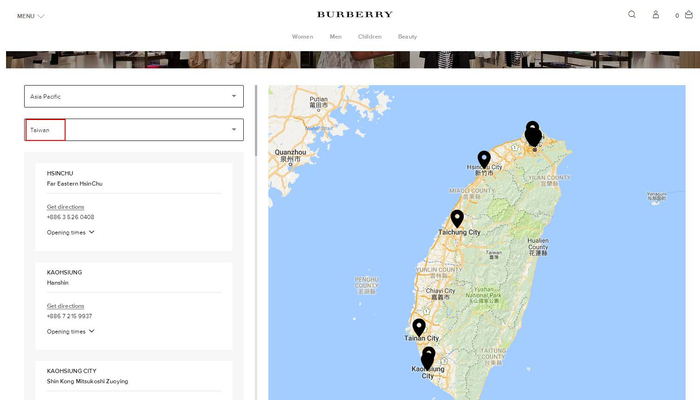This screenshot has width=700, height=400.
Task: Get directions to Kaohsiung Hanshin store
Action: [66, 306]
